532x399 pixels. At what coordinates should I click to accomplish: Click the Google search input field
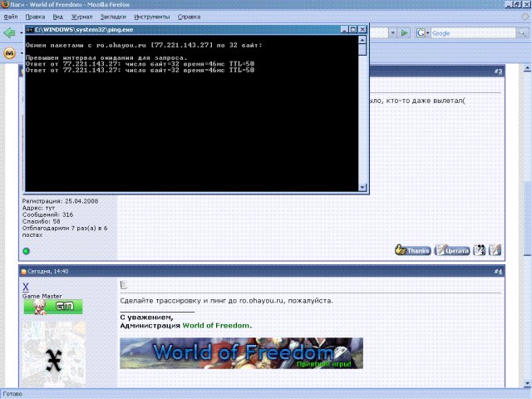pyautogui.click(x=473, y=33)
